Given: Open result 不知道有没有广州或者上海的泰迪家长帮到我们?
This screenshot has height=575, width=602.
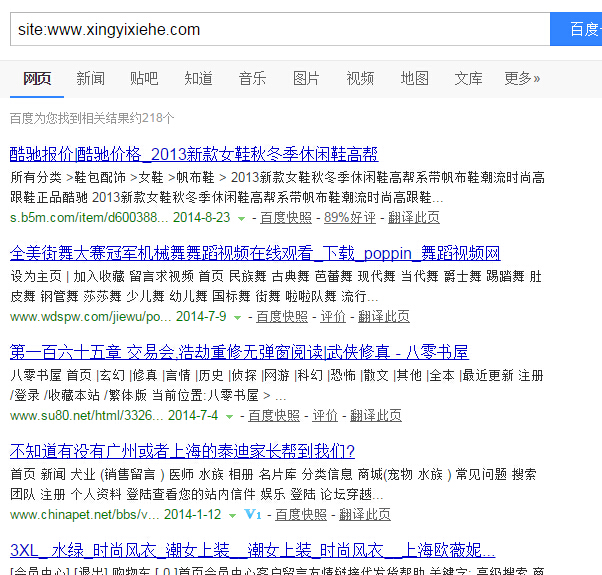Looking at the screenshot, I should coord(182,451).
